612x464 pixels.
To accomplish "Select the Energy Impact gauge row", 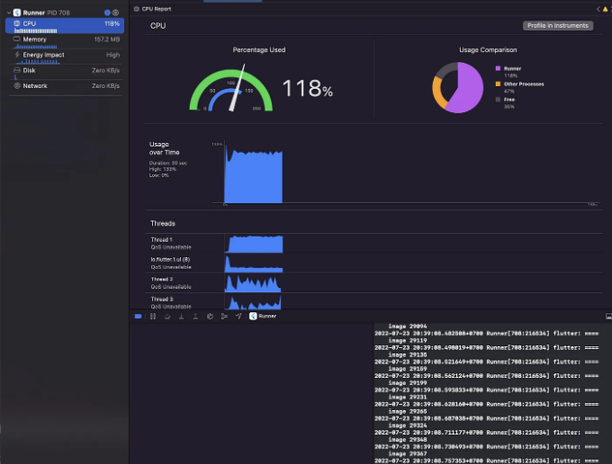I will [x=65, y=57].
